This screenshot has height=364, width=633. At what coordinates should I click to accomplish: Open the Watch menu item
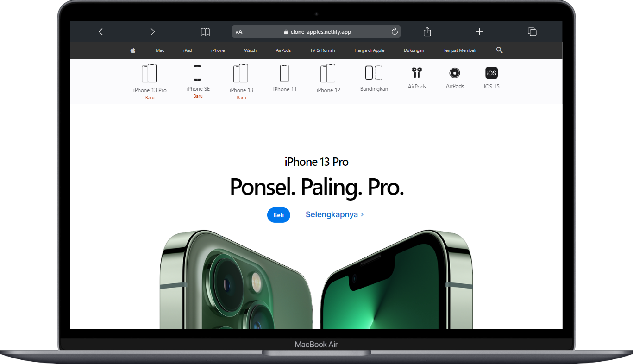pyautogui.click(x=250, y=50)
